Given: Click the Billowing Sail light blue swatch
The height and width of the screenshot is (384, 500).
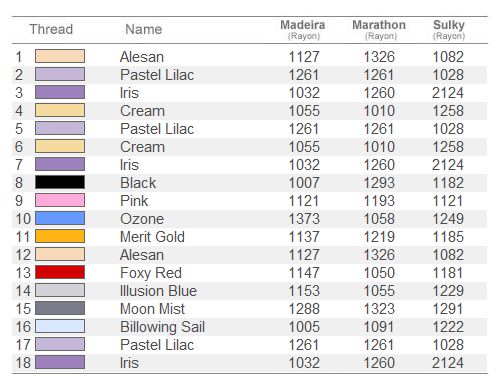Looking at the screenshot, I should click(x=60, y=326).
